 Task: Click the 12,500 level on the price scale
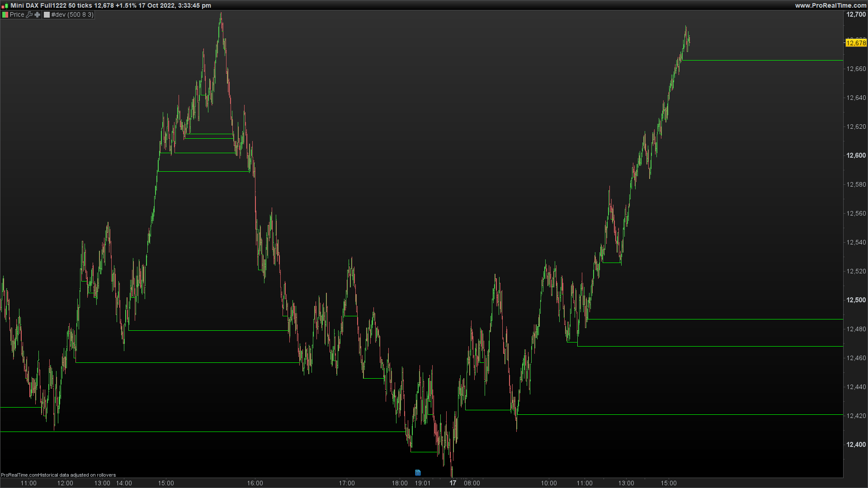click(856, 300)
